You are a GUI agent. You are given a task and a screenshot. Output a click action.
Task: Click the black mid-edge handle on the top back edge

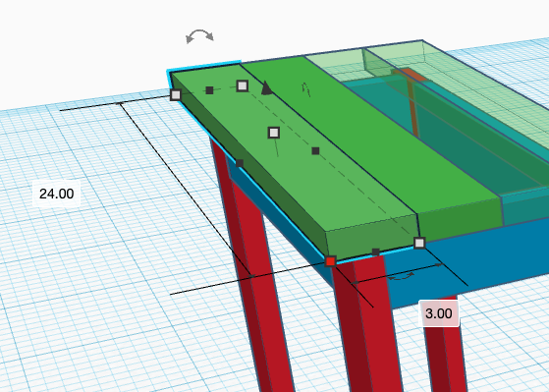point(209,90)
